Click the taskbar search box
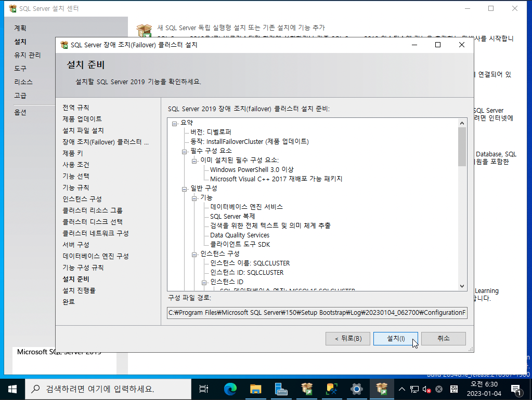The width and height of the screenshot is (532, 400). [108, 389]
